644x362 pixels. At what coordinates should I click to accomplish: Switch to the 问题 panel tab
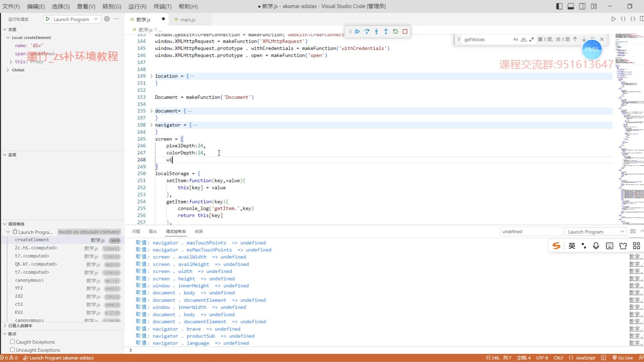[136, 231]
